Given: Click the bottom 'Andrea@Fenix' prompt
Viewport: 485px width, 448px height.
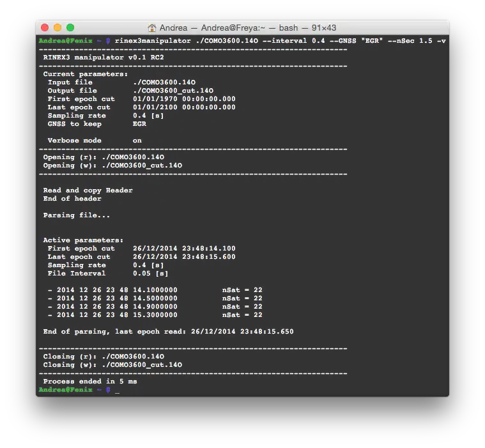Looking at the screenshot, I should (x=66, y=390).
